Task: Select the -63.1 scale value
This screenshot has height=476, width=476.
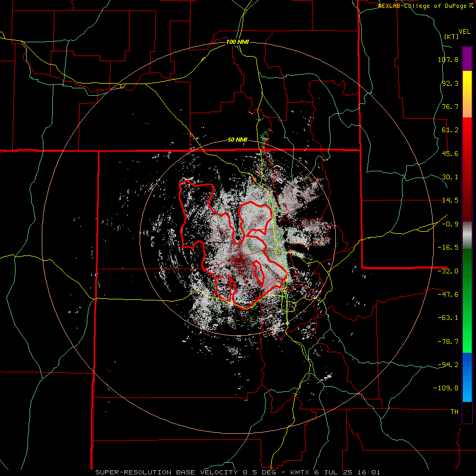Action: click(x=448, y=318)
